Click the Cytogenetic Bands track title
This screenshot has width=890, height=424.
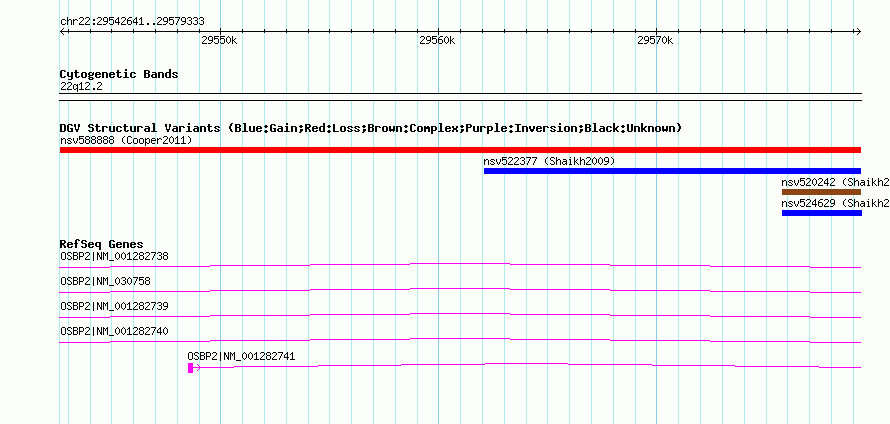[119, 74]
